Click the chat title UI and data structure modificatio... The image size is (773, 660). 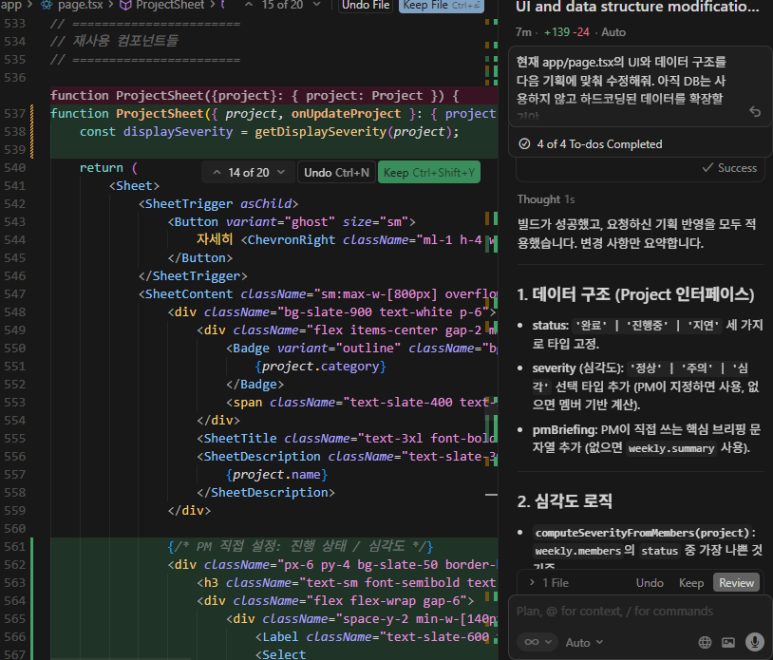point(637,7)
